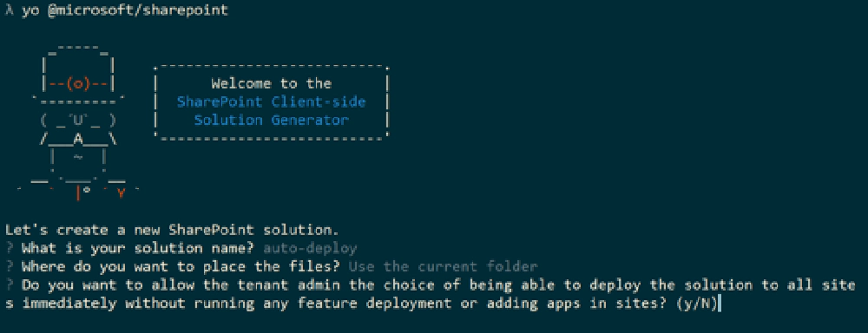Viewport: 868px width, 333px height.
Task: Click 'Let's create a new SharePoint solution.' line
Action: [x=172, y=230]
